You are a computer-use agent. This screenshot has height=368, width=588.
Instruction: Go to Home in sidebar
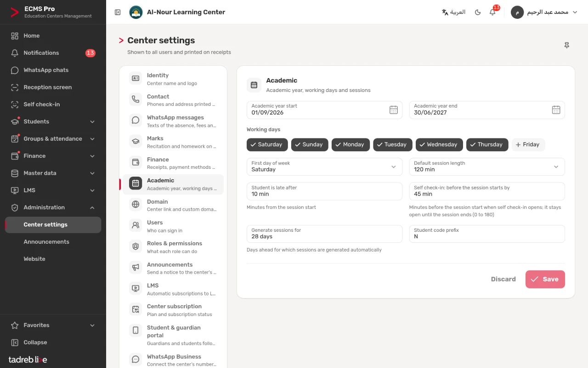pos(53,36)
